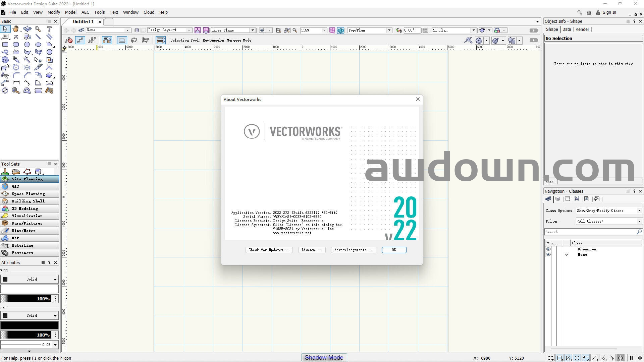
Task: Toggle visibility eye for None class
Action: [x=548, y=254]
